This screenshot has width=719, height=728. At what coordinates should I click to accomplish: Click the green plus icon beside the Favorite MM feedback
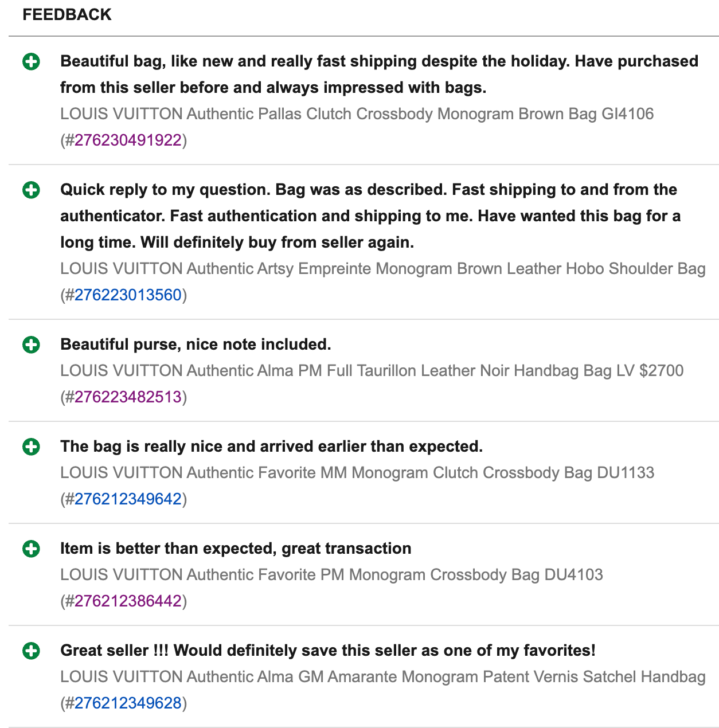[x=31, y=447]
